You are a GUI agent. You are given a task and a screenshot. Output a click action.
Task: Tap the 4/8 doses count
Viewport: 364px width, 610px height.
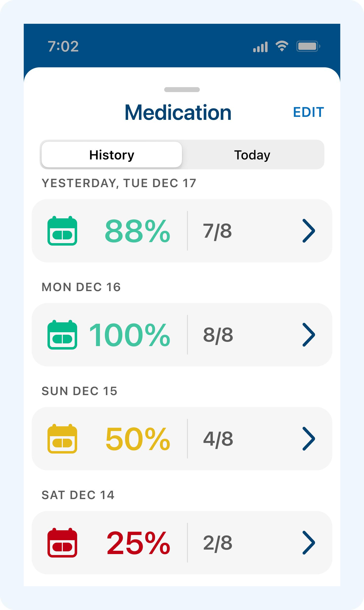[x=218, y=439]
